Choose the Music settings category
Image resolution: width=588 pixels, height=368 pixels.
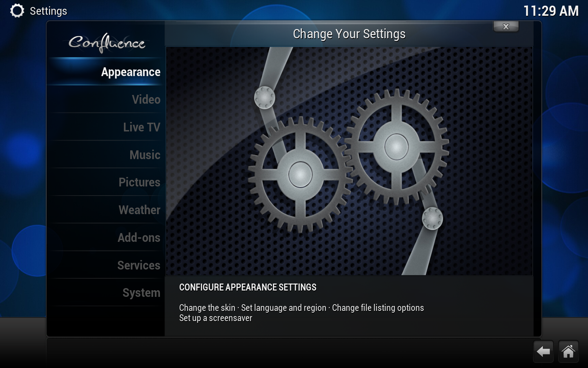(145, 155)
